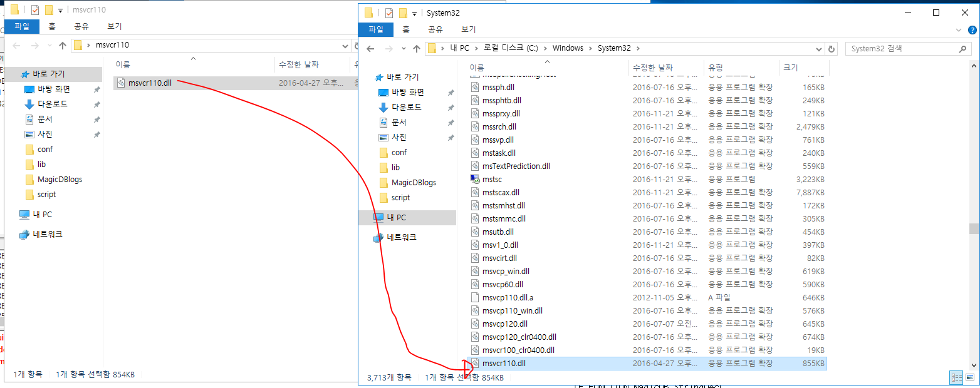The width and height of the screenshot is (980, 388).
Task: Select msTextPrediction.dll file
Action: (x=516, y=166)
